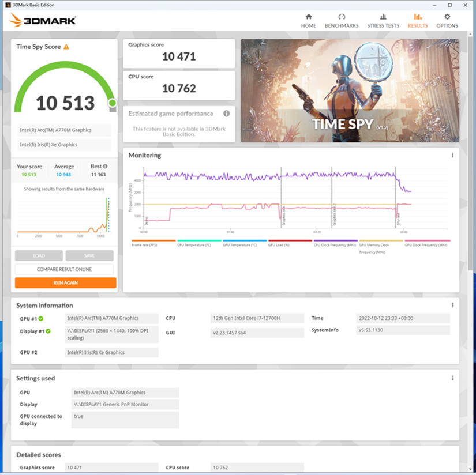Click Intel(R) Arc(TM) A770M Graphics under the gauge
Screen dimensions: 476x475
tap(64, 130)
